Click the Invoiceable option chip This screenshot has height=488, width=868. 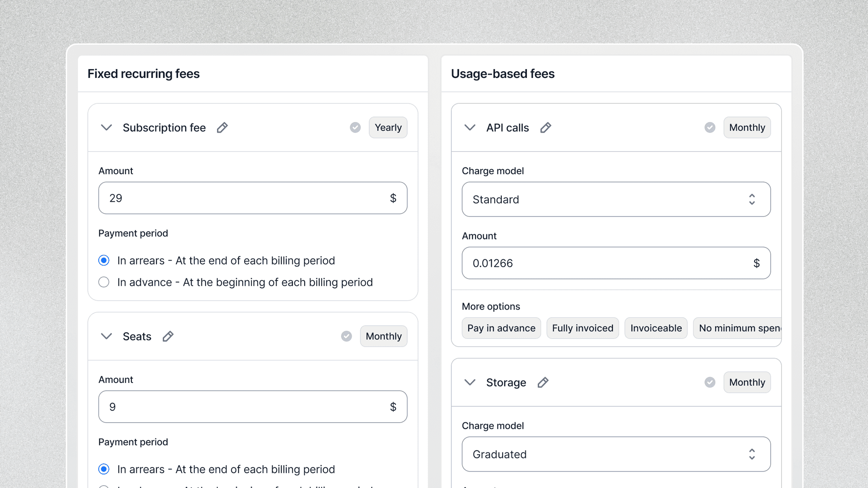[x=656, y=328]
